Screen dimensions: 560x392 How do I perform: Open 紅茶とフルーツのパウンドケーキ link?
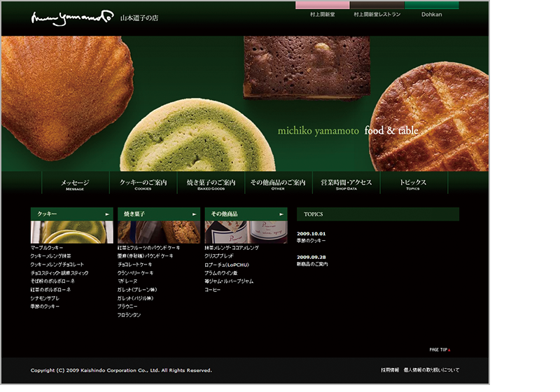(x=149, y=248)
